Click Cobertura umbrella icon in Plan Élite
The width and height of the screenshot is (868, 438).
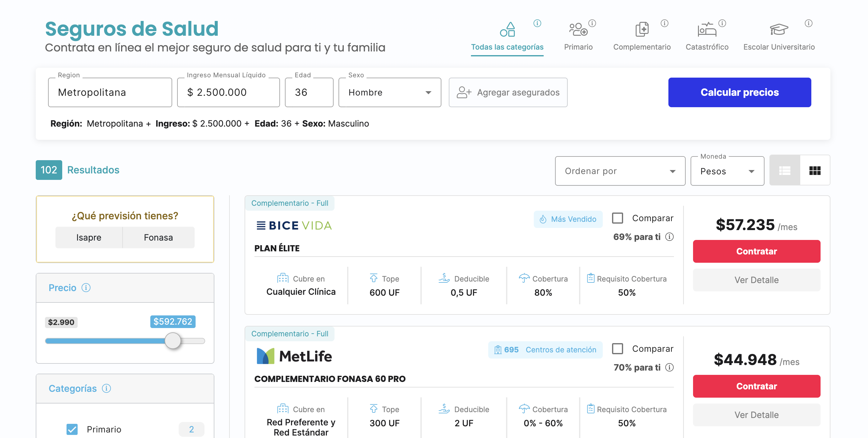point(524,278)
